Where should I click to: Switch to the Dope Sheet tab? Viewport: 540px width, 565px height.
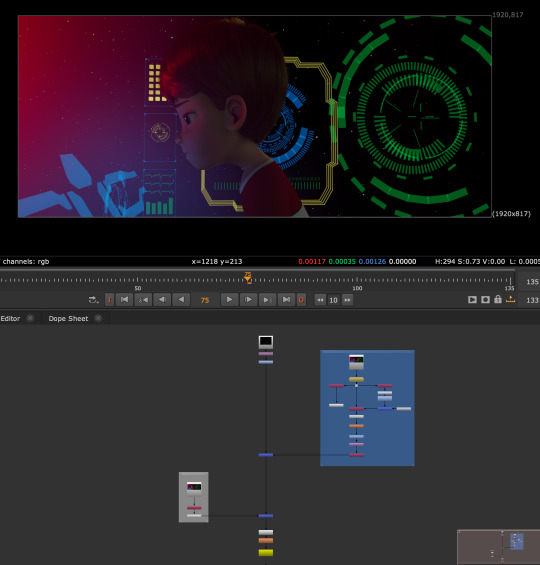[68, 319]
